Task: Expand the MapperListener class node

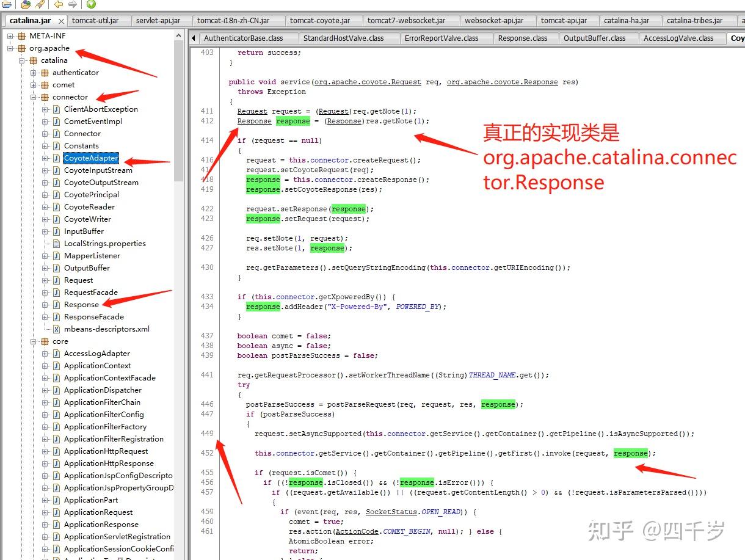Action: click(x=45, y=256)
